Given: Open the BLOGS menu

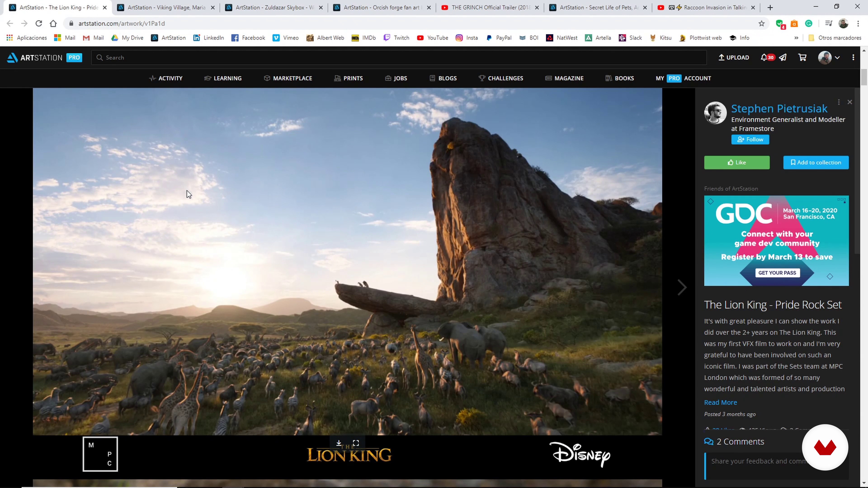Looking at the screenshot, I should (443, 78).
